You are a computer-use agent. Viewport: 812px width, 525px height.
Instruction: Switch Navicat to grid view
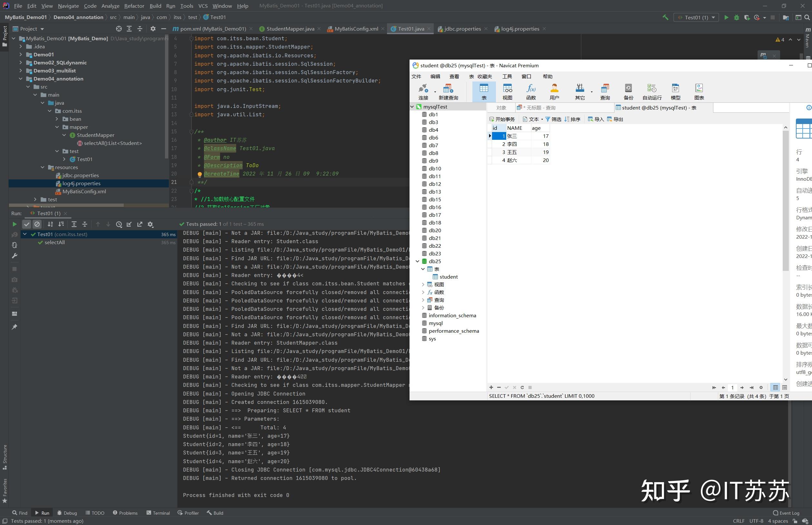tap(775, 387)
